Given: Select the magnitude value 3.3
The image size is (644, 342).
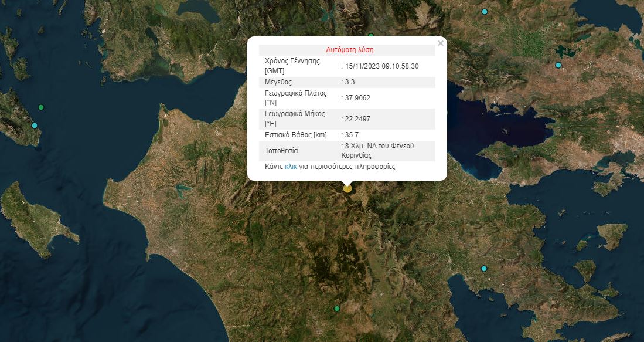Looking at the screenshot, I should click(x=349, y=82).
